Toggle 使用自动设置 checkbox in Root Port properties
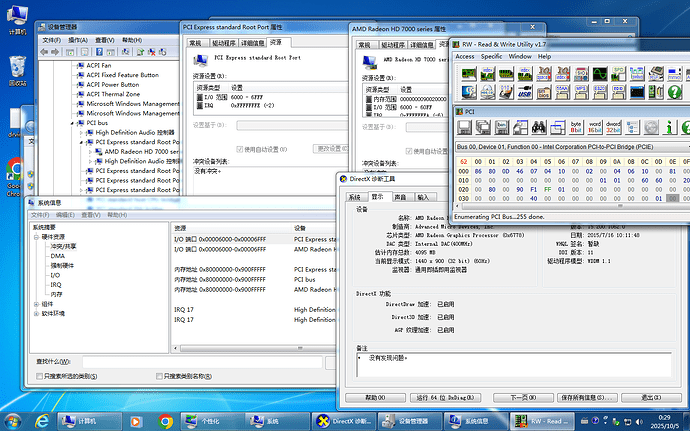Image resolution: width=690 pixels, height=431 pixels. 239,148
